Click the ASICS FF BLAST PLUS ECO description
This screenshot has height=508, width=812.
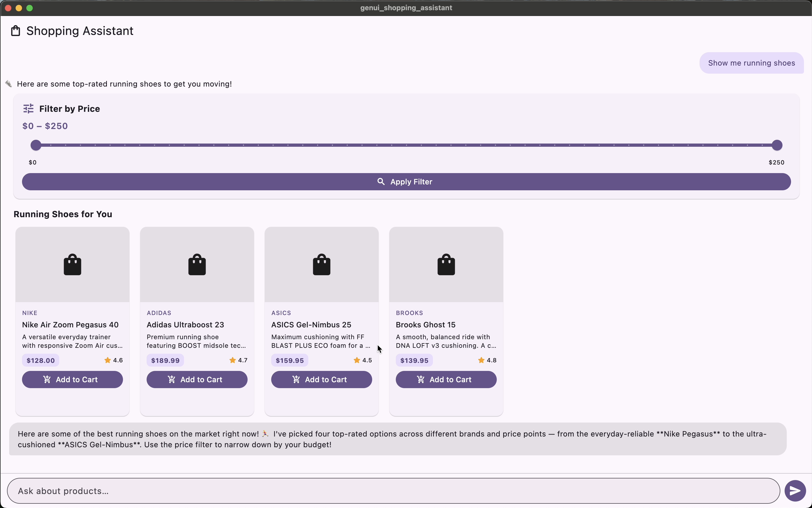click(x=321, y=341)
